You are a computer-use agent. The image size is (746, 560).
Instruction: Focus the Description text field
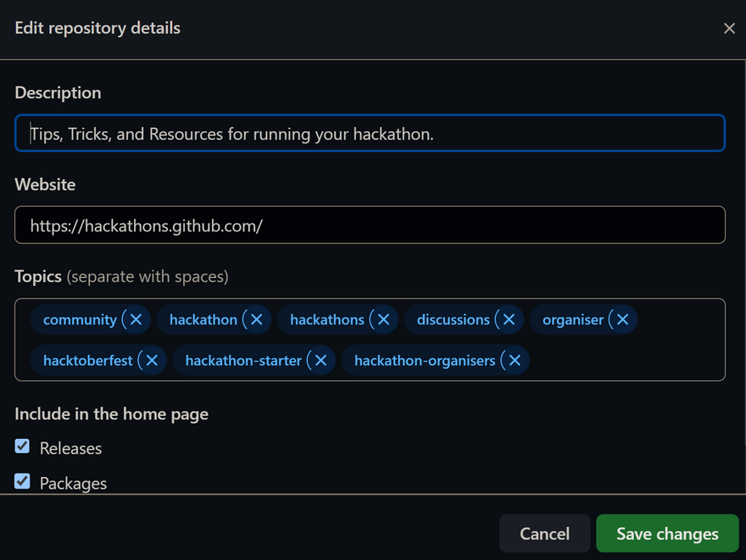tap(370, 134)
